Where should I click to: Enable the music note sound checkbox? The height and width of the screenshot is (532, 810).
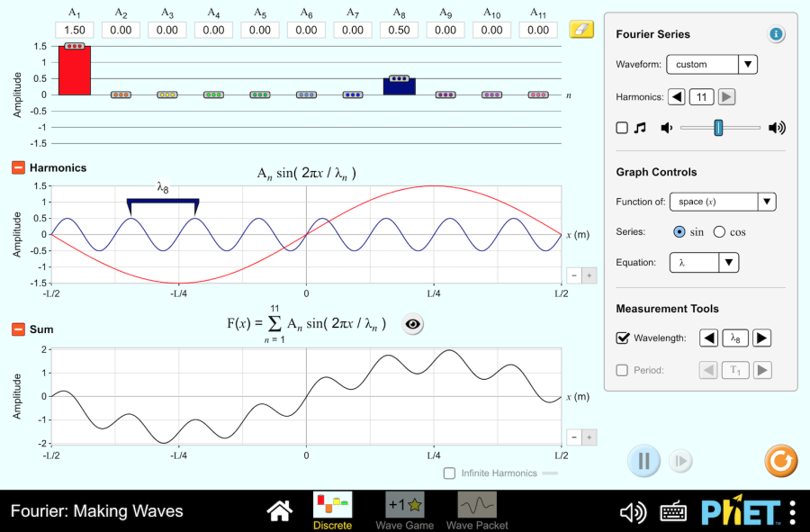622,128
